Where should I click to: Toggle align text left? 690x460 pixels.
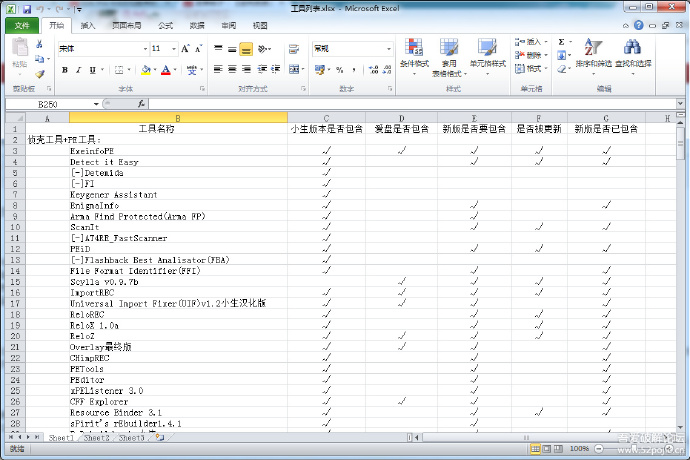(218, 69)
